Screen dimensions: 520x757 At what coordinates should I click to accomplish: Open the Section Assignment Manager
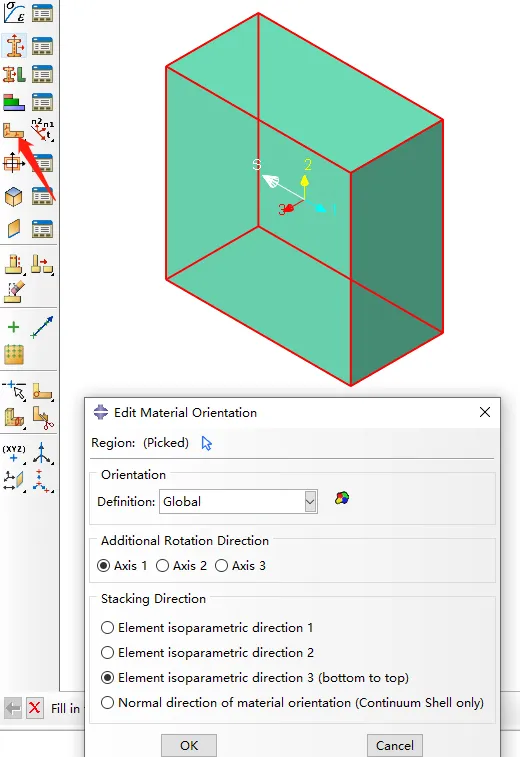(42, 74)
